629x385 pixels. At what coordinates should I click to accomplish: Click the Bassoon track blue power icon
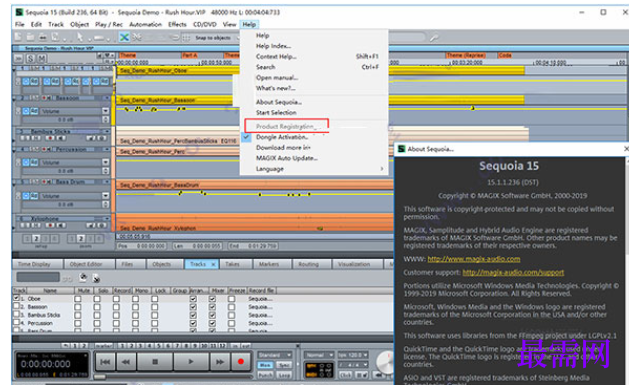click(x=26, y=111)
